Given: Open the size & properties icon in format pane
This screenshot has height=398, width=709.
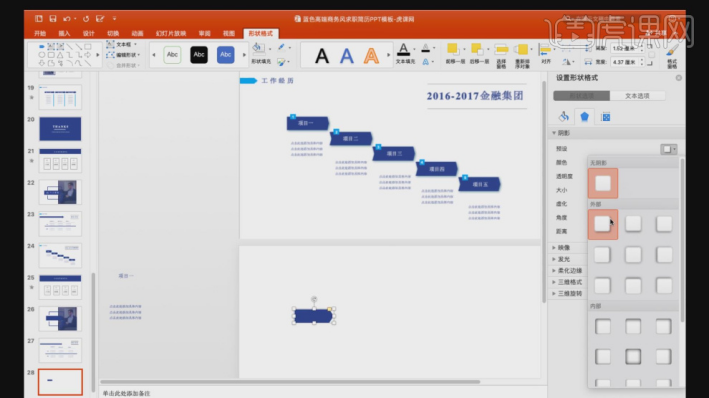Looking at the screenshot, I should (605, 117).
